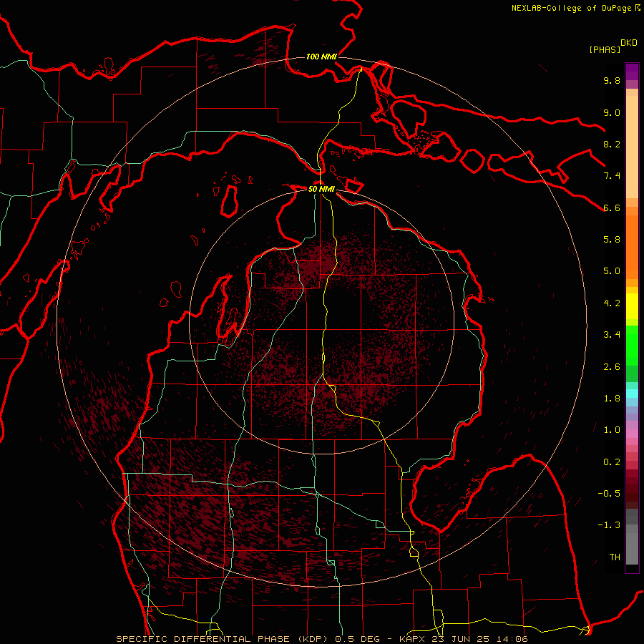Click the 3.4 value on the color scale
The height and width of the screenshot is (644, 644).
pyautogui.click(x=612, y=335)
